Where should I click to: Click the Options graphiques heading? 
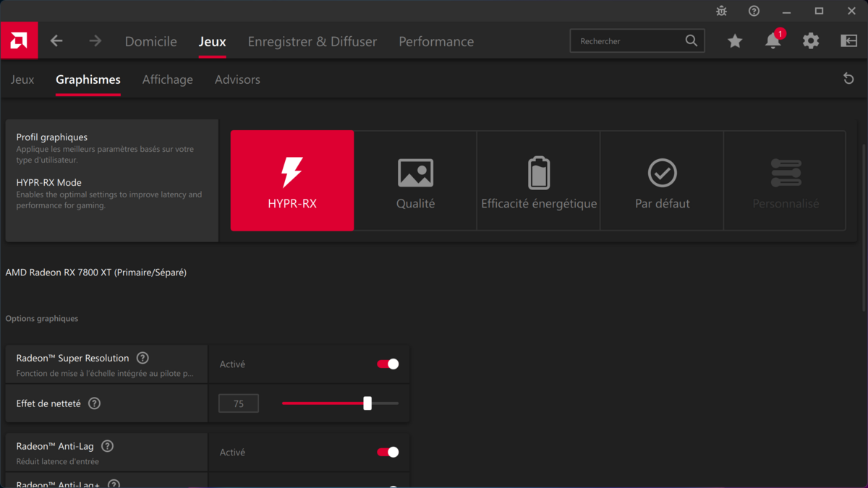pyautogui.click(x=42, y=318)
